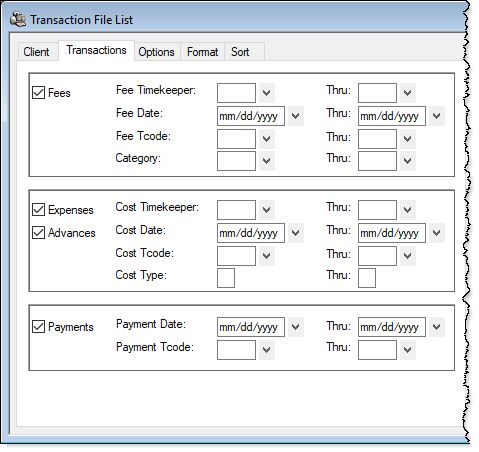Focus the Cost Tcode Thru field
Viewport: 479px width, 452px height.
click(x=377, y=256)
